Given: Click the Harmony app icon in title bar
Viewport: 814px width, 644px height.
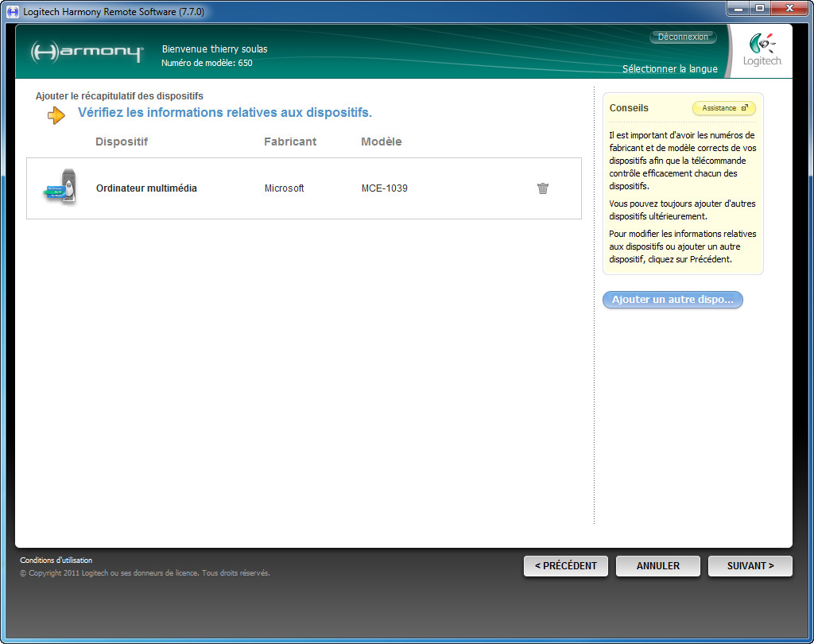Looking at the screenshot, I should (x=13, y=11).
